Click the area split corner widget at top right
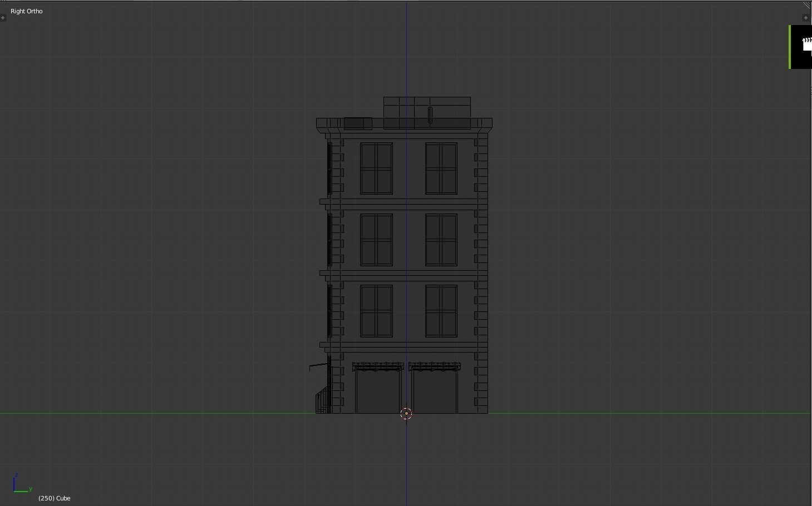The width and height of the screenshot is (812, 506). [808, 5]
